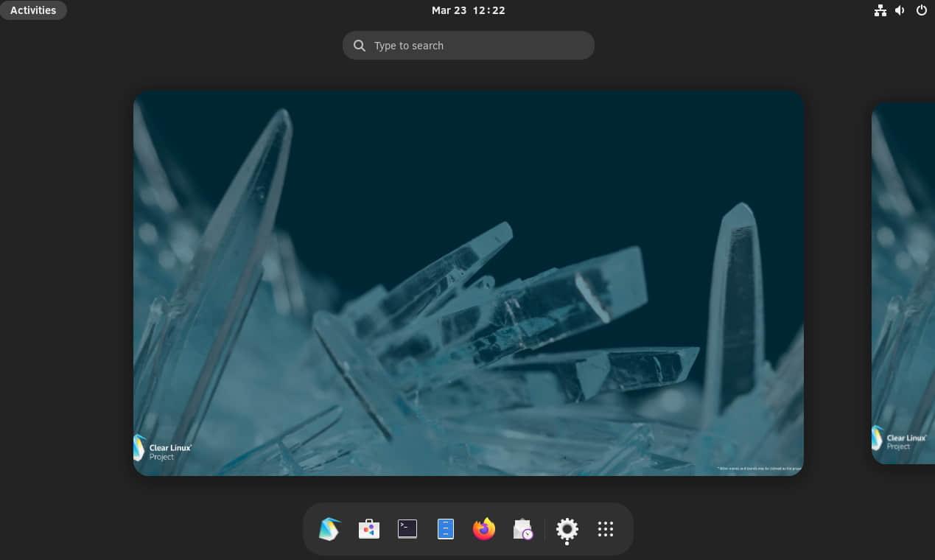The width and height of the screenshot is (935, 560).
Task: Open Settings gear in the dock
Action: pyautogui.click(x=567, y=529)
